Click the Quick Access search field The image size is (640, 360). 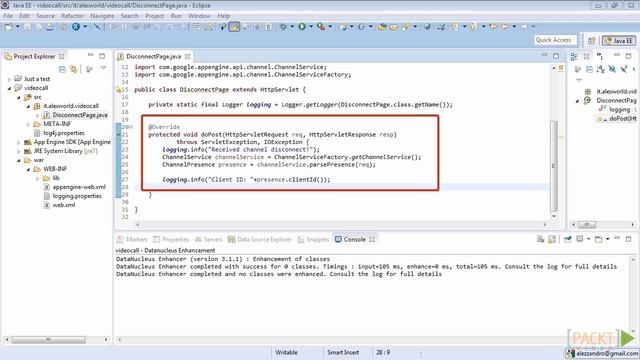pyautogui.click(x=556, y=40)
